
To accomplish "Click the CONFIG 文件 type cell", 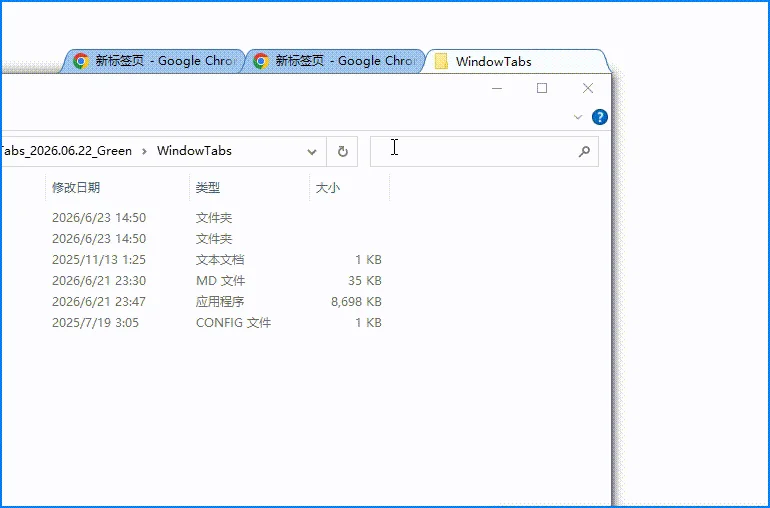I will coord(233,323).
